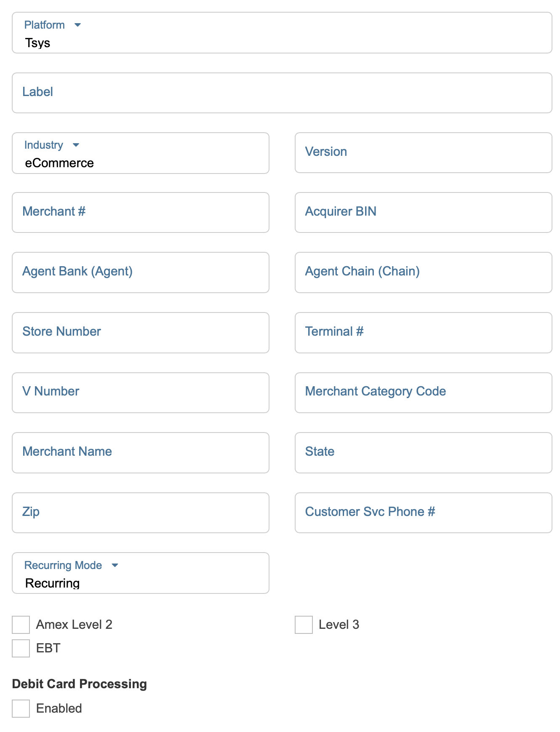The height and width of the screenshot is (732, 560).
Task: Click the Store Number field
Action: coord(140,333)
